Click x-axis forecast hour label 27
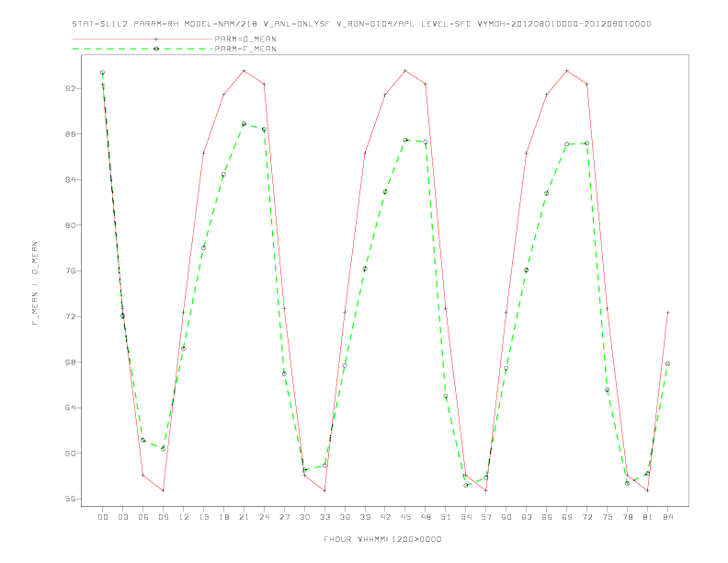The height and width of the screenshot is (563, 728). 284,517
